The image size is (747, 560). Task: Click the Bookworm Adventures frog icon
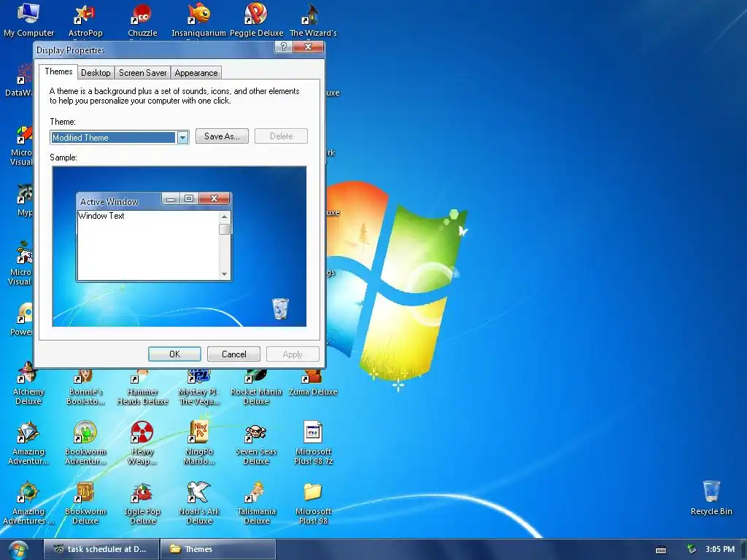pos(85,443)
